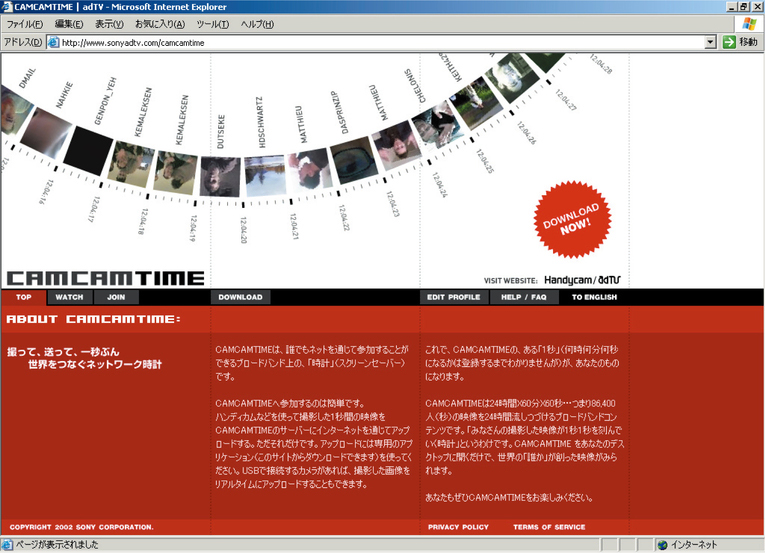Open the お気に入り(A) favorites menu
The width and height of the screenshot is (765, 553).
[x=159, y=24]
